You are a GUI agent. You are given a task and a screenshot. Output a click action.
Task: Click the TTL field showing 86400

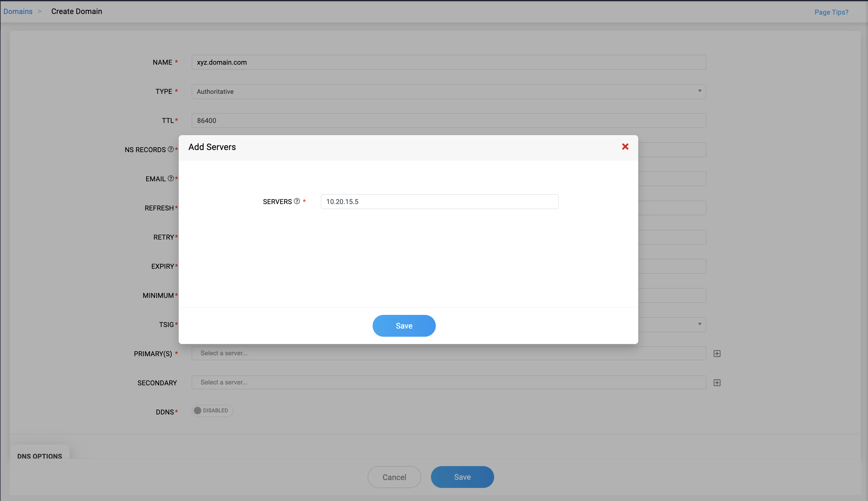tap(448, 121)
